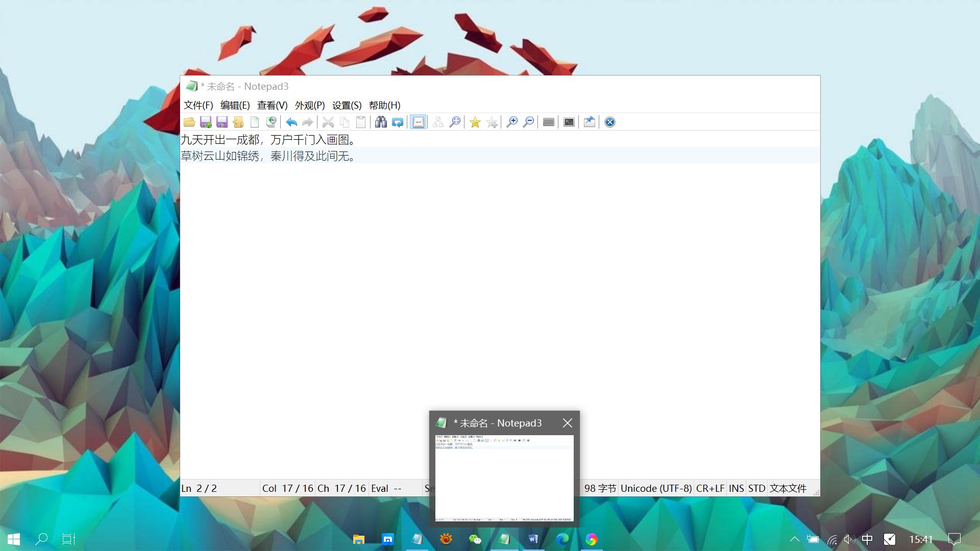Switch insert mode via INS status indicator
The width and height of the screenshot is (980, 551).
(736, 488)
